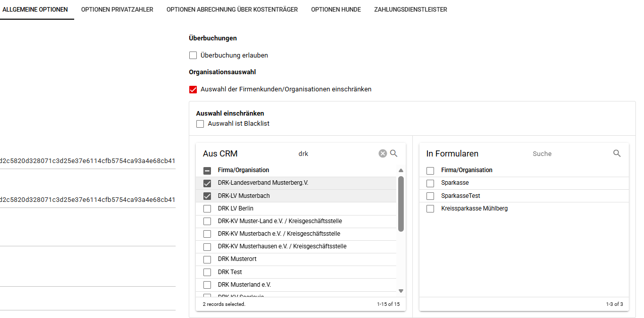Image resolution: width=644 pixels, height=318 pixels.
Task: Switch to Optionen Privatzahler tab
Action: (117, 10)
